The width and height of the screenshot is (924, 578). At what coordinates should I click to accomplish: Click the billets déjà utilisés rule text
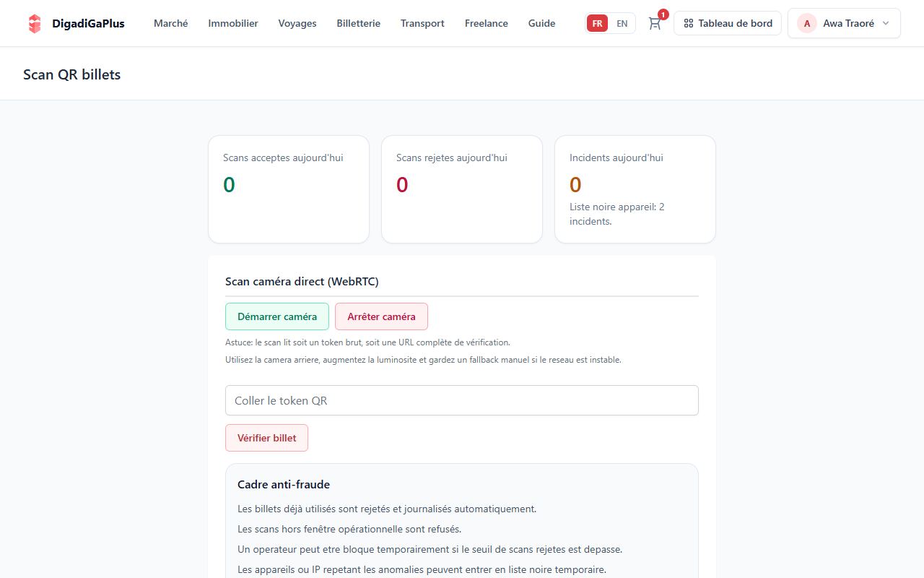tap(387, 509)
